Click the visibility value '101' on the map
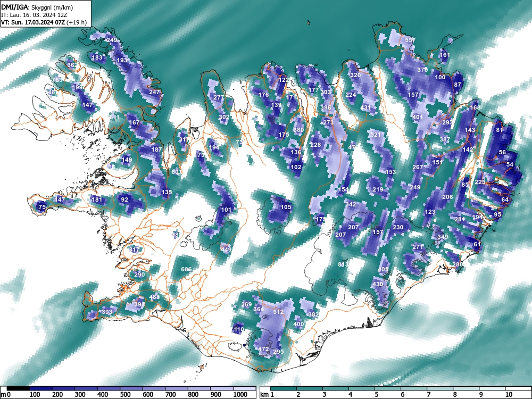The image size is (532, 399). (x=226, y=209)
